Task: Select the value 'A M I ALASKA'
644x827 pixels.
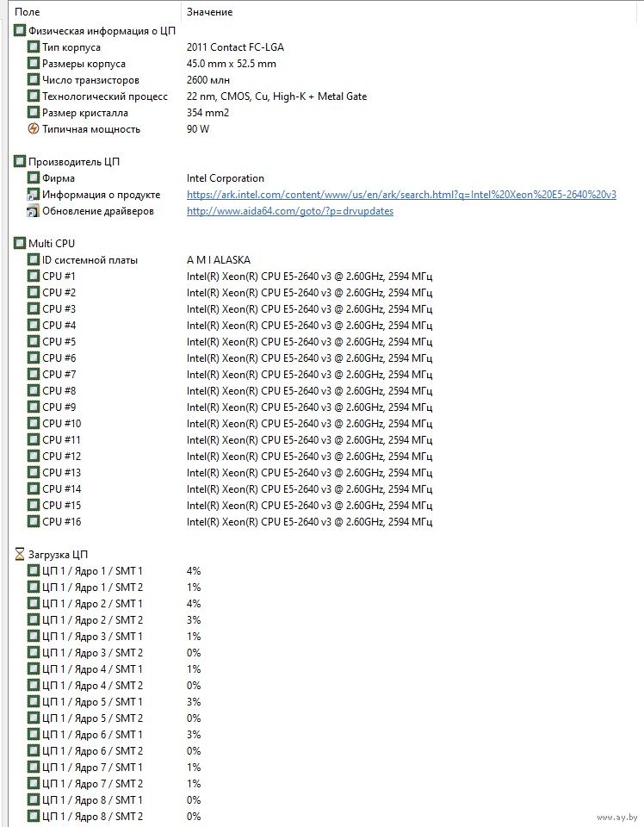Action: coord(219,259)
